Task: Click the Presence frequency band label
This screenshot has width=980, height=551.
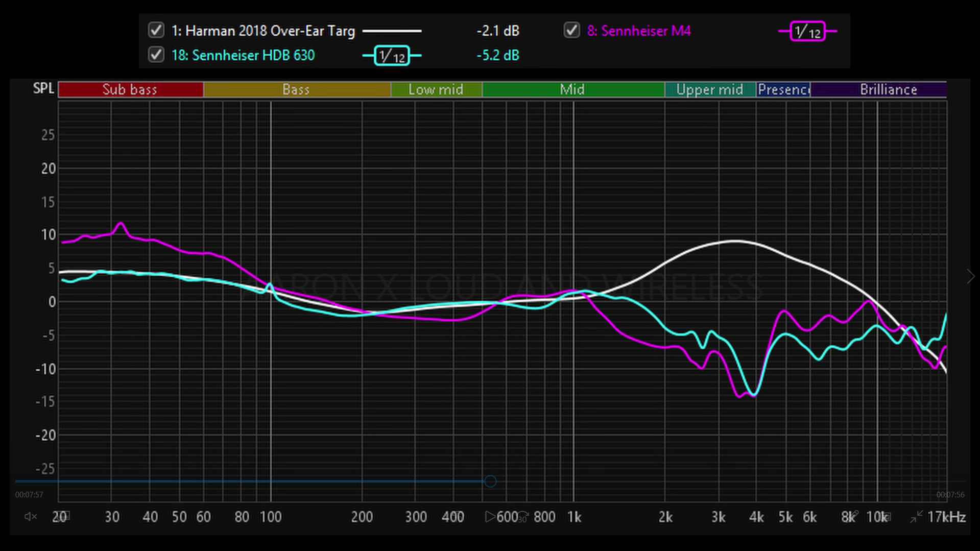Action: click(783, 89)
